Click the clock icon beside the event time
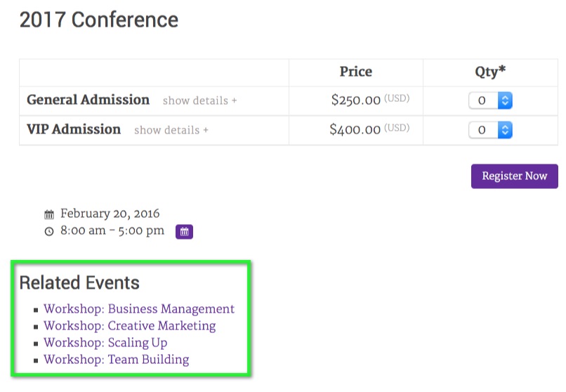566x392 pixels. click(49, 231)
